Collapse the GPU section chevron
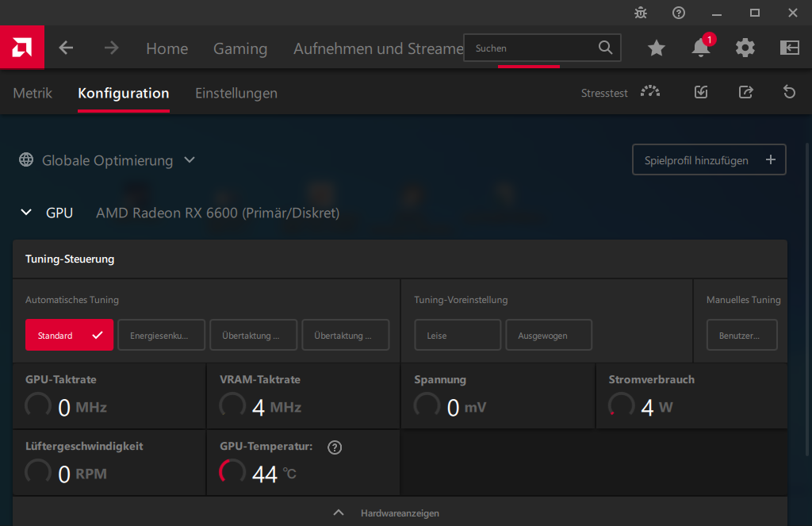The image size is (812, 526). coord(26,212)
